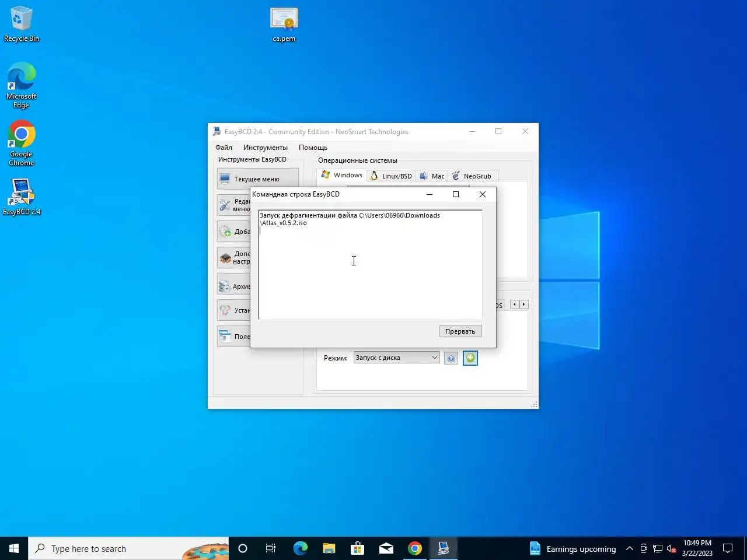Click the tab scroll left arrow
This screenshot has height=560, width=747.
514,304
